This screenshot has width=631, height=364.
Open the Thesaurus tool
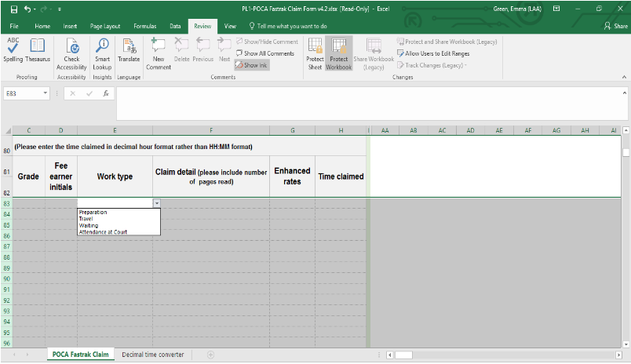click(37, 49)
